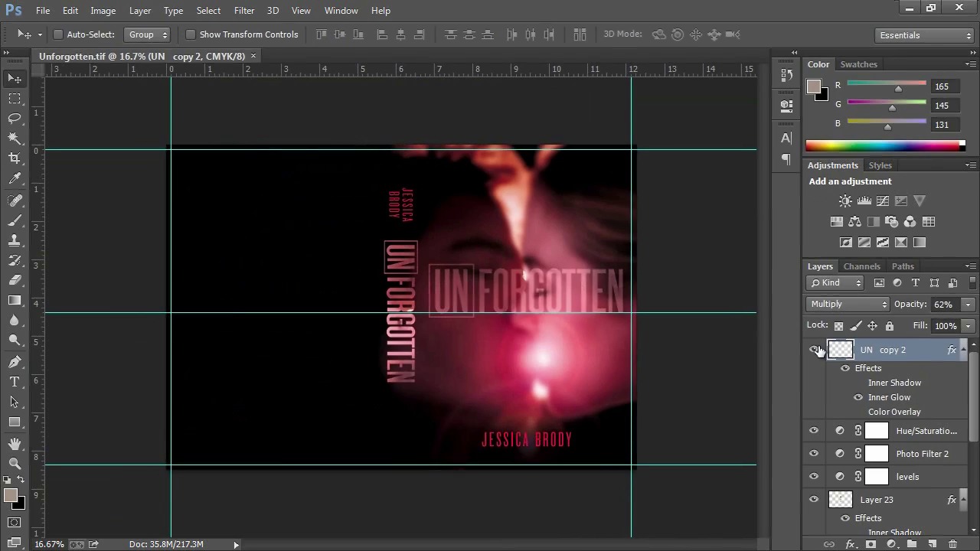The height and width of the screenshot is (551, 980).
Task: Switch to the Channels tab
Action: [861, 266]
